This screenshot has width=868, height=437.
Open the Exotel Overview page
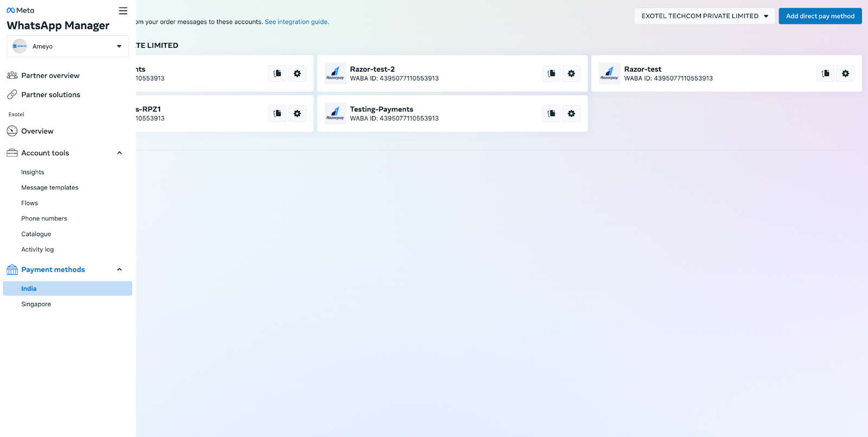pos(37,131)
